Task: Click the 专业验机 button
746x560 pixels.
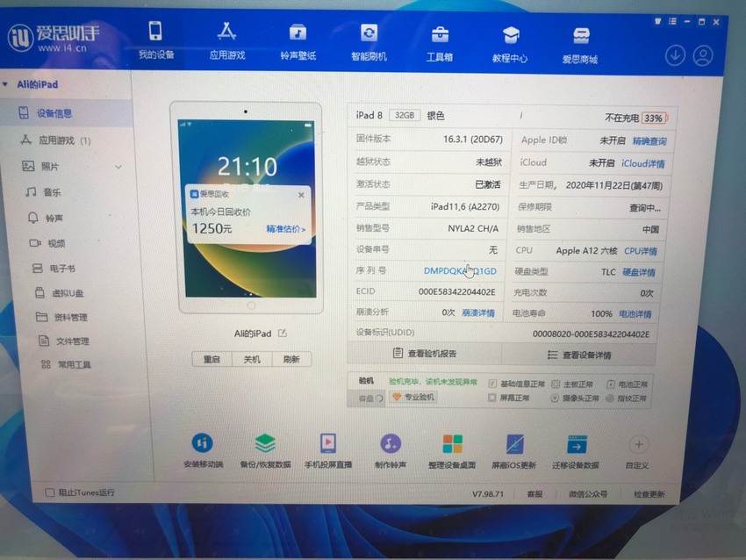Action: click(413, 398)
